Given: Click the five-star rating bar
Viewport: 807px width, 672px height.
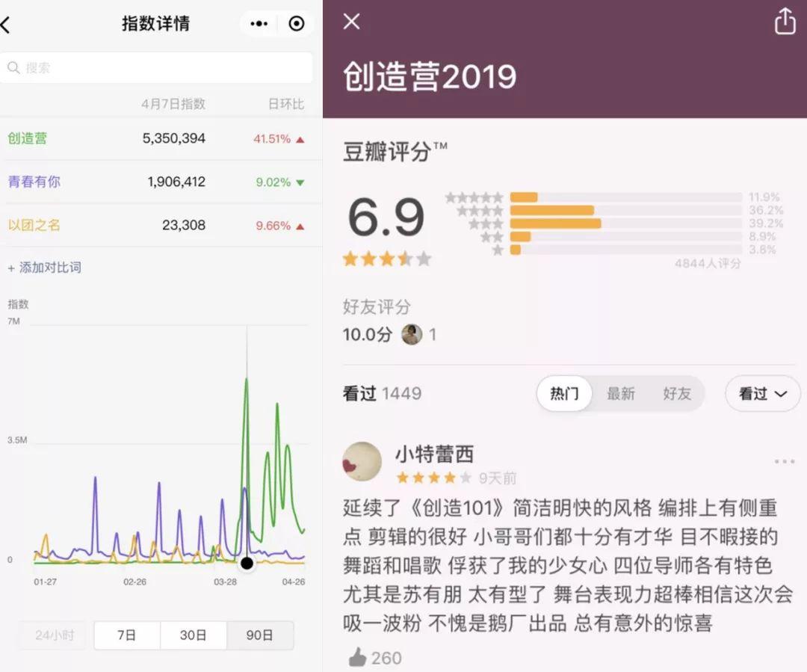Looking at the screenshot, I should click(626, 197).
